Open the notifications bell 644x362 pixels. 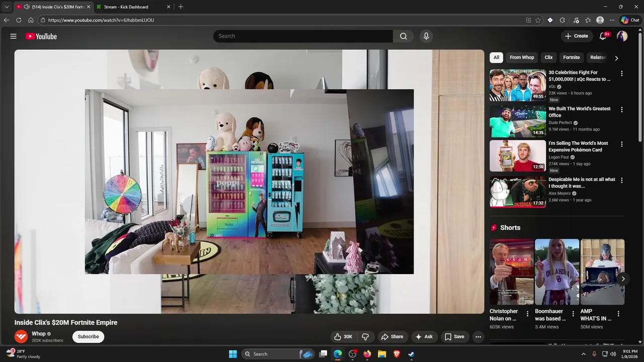(x=603, y=36)
